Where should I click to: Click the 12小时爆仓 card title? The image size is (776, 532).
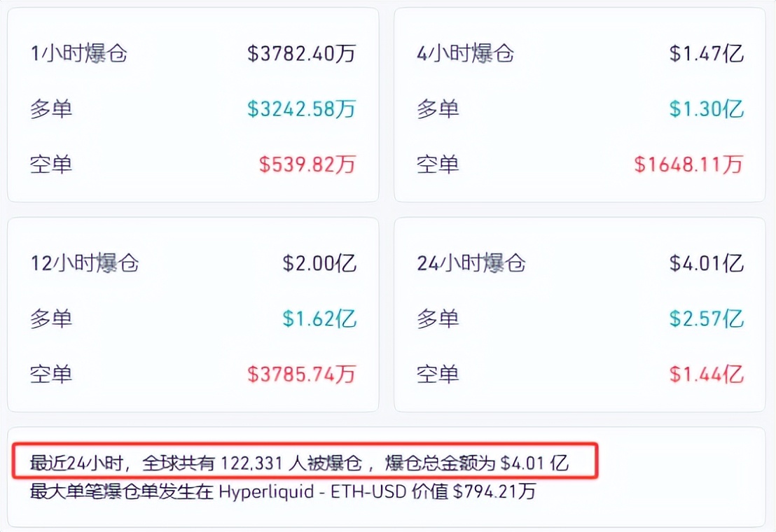84,264
